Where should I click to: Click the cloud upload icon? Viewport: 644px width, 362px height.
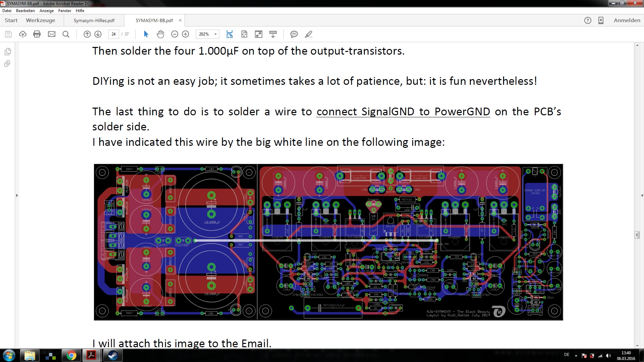click(x=23, y=34)
